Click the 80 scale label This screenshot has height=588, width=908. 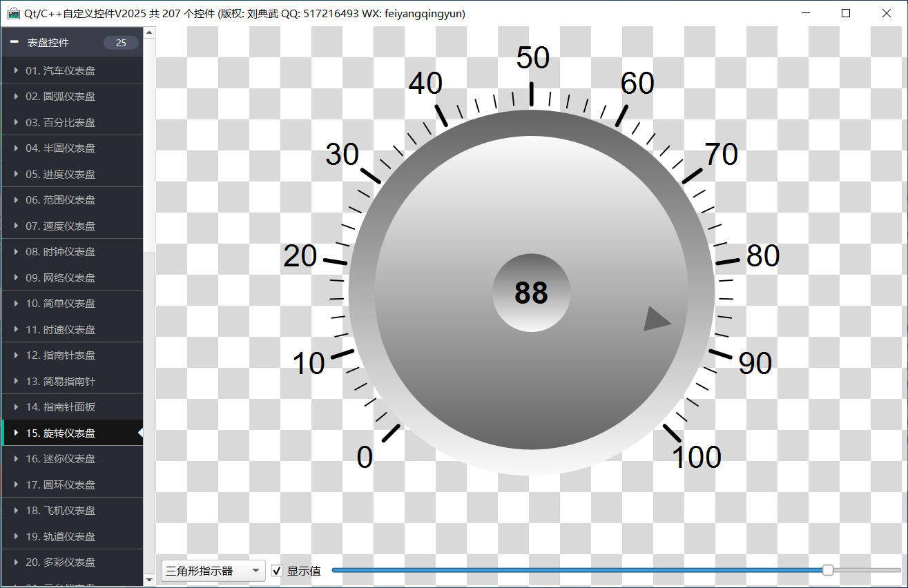[x=763, y=256]
